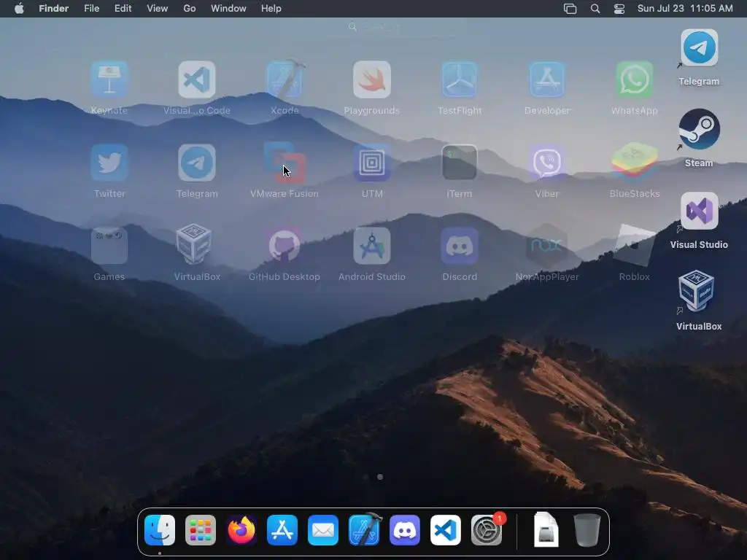Open Apple Developer app
This screenshot has height=560, width=747.
[x=547, y=80]
